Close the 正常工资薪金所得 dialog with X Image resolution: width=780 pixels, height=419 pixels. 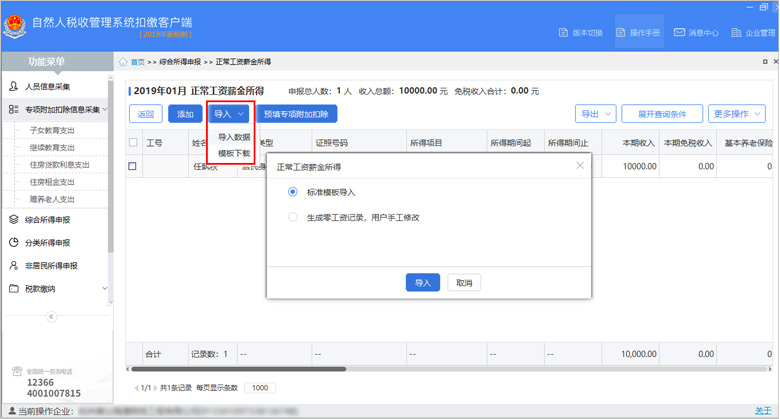coord(580,166)
